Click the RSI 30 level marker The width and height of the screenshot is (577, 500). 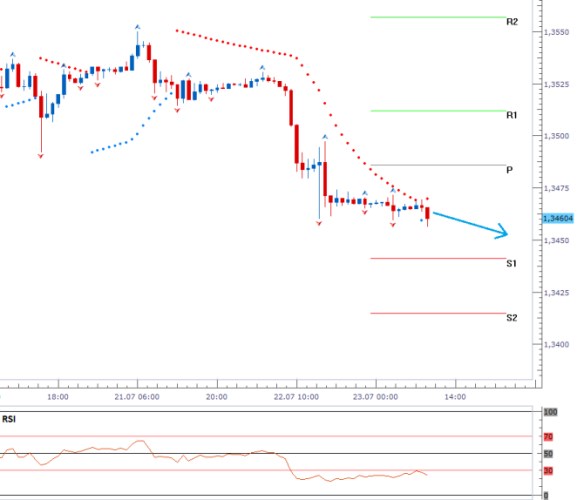tap(548, 471)
